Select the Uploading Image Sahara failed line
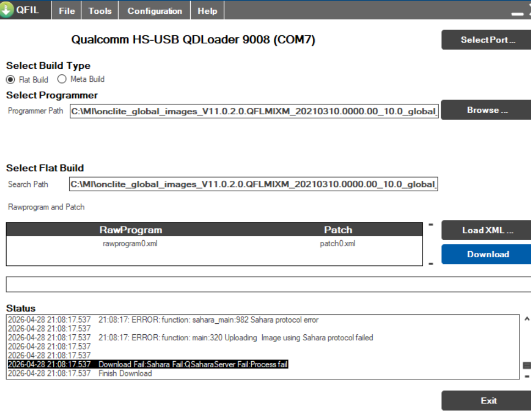The image size is (531, 420). tap(190, 338)
